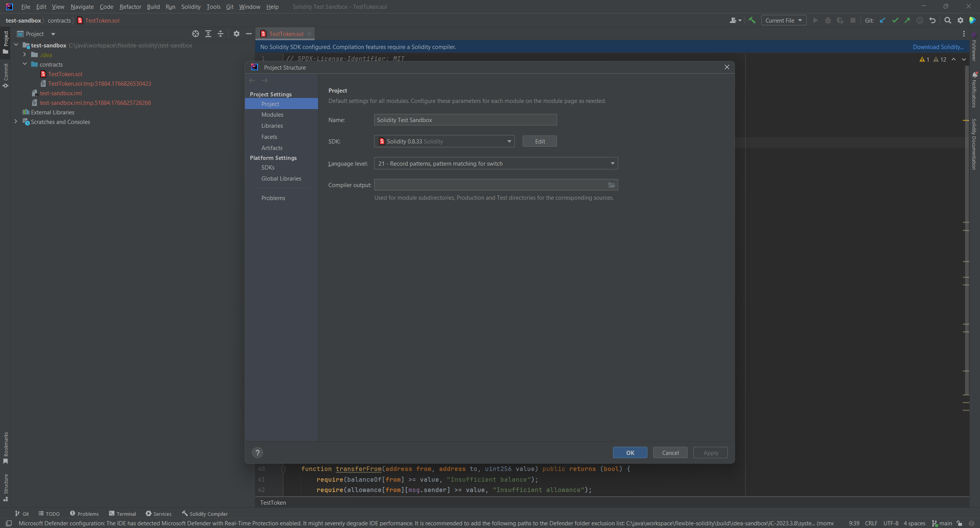Click the CRLF line separator status
980x528 pixels.
pos(871,523)
